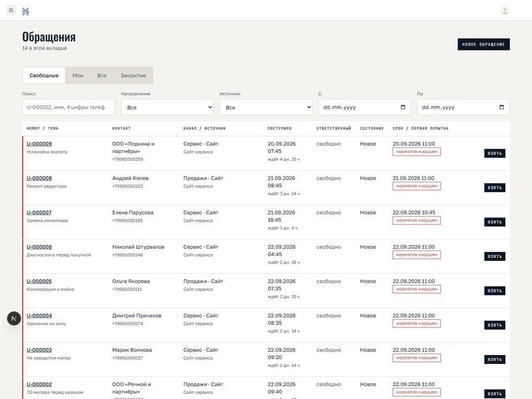Open request link U-000005
This screenshot has width=532, height=399.
click(39, 282)
